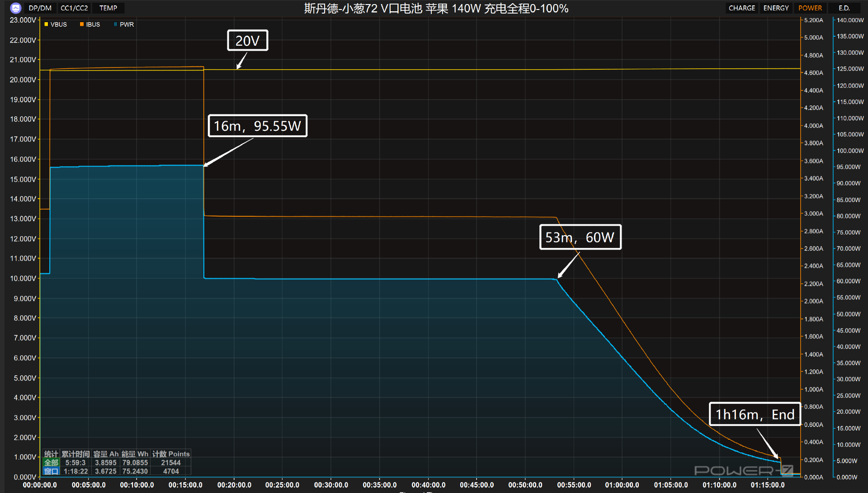The height and width of the screenshot is (493, 868).
Task: Click the 01:15:00.0 time axis label
Action: (768, 485)
